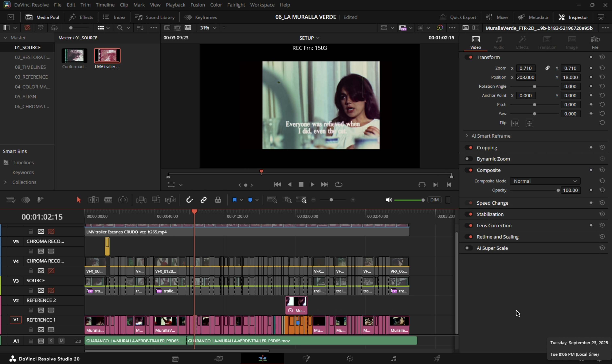Open the Fairlight menu
The width and height of the screenshot is (612, 364).
coord(236,5)
